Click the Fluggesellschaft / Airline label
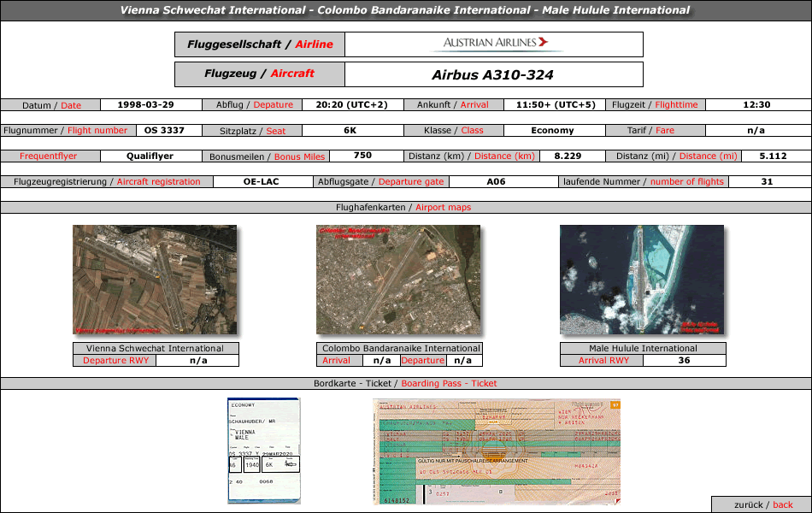812x513 pixels. [260, 44]
